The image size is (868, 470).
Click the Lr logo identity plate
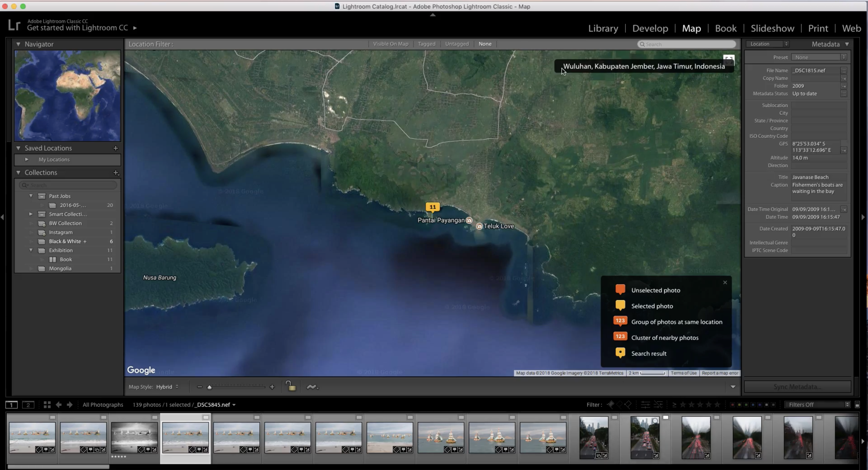click(14, 25)
